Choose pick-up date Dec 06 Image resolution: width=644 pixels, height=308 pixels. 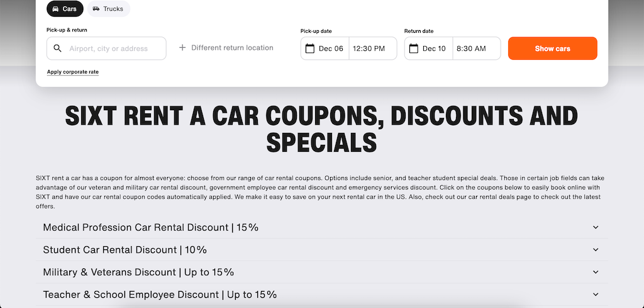pos(325,48)
